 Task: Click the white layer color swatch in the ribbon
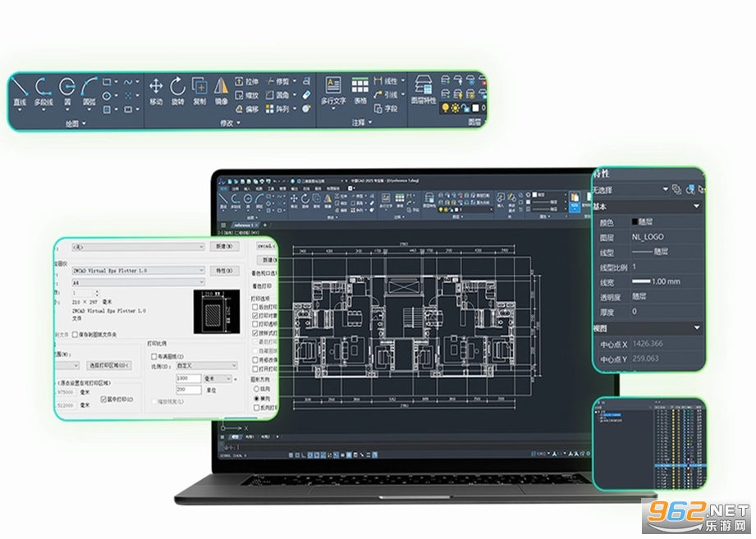(475, 108)
